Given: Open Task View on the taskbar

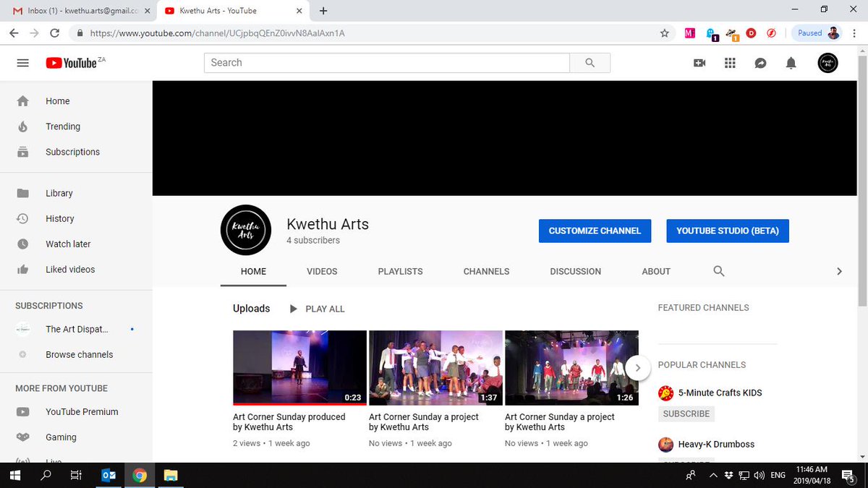Looking at the screenshot, I should click(76, 475).
